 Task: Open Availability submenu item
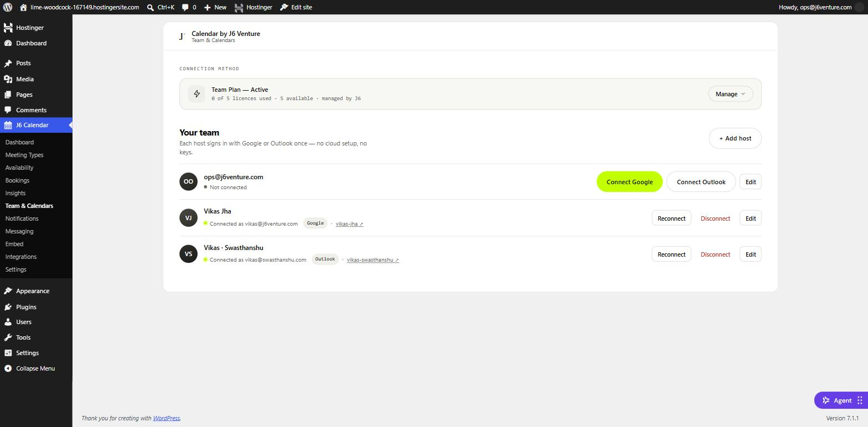[x=19, y=168]
